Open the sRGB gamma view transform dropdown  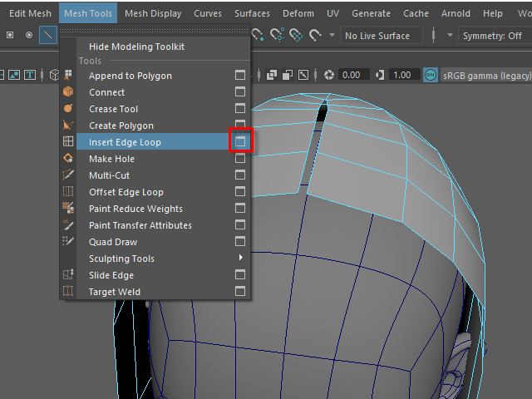486,75
